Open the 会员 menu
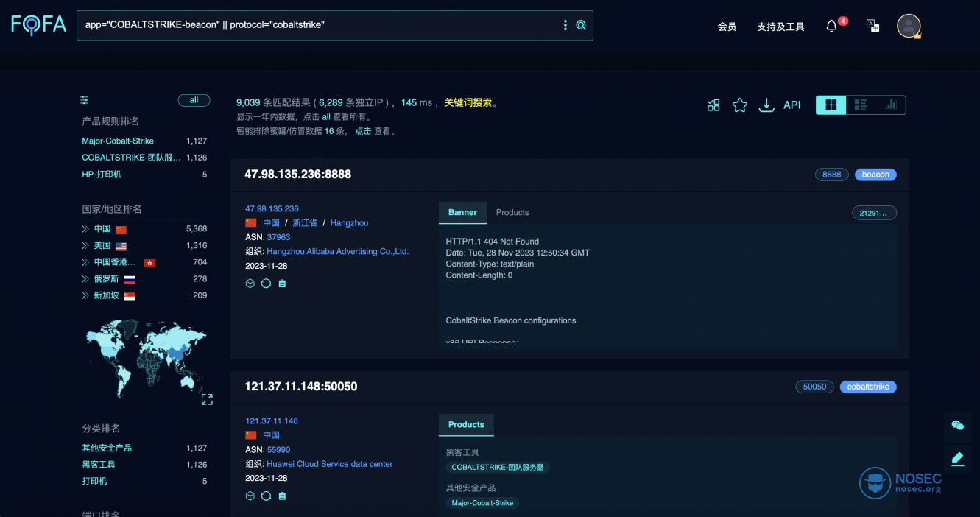980x517 pixels. click(x=727, y=27)
